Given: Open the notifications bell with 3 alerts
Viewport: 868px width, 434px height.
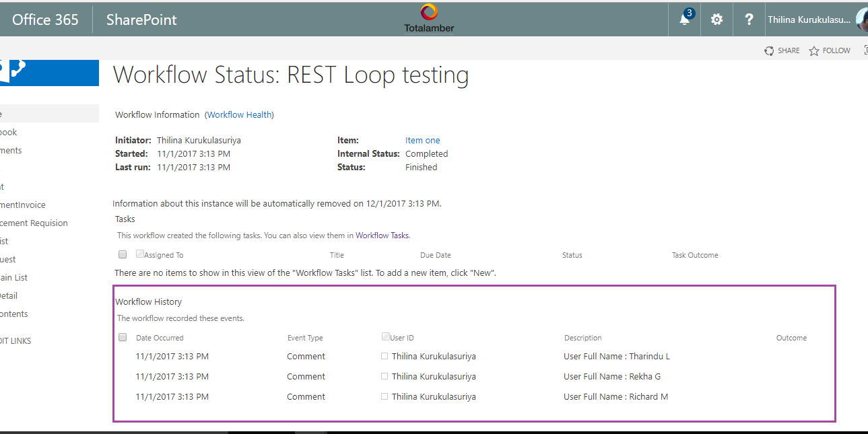Looking at the screenshot, I should [x=683, y=20].
